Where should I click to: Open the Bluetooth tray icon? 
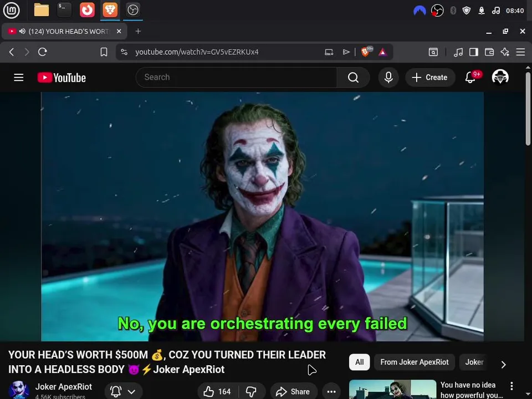click(453, 11)
